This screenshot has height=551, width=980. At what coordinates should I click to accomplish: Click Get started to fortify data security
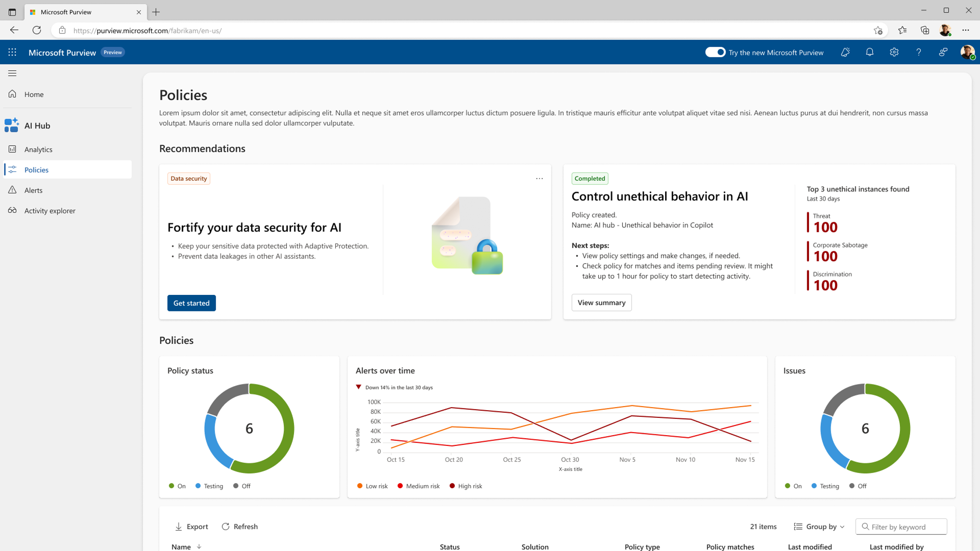pos(191,303)
